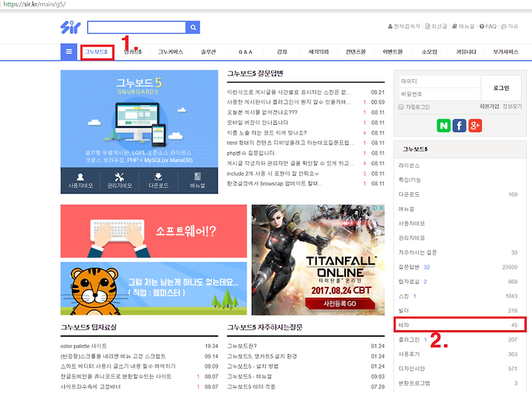Open FAQ entry '그누보드5 - 설치 방법'
This screenshot has height=393, width=532.
pyautogui.click(x=253, y=366)
